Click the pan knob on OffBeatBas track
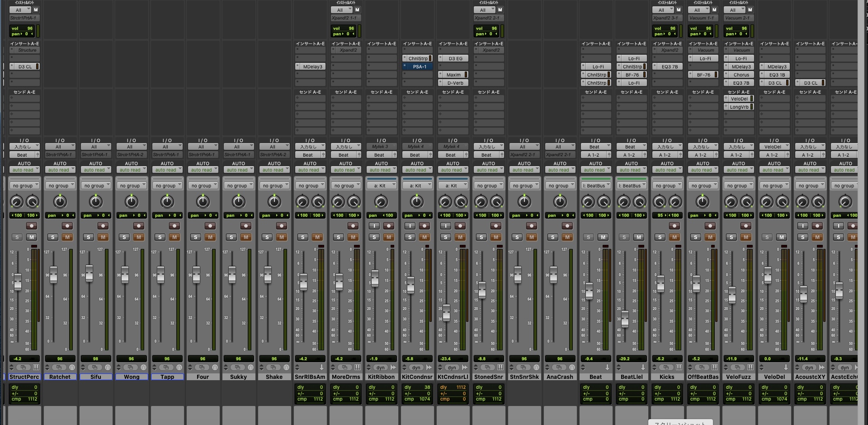868x425 pixels. point(702,201)
